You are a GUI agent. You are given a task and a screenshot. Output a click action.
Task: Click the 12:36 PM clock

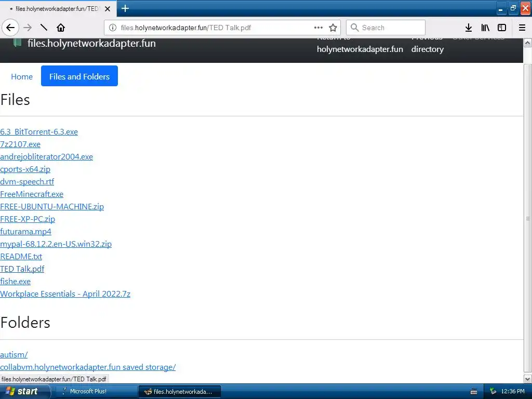click(513, 392)
